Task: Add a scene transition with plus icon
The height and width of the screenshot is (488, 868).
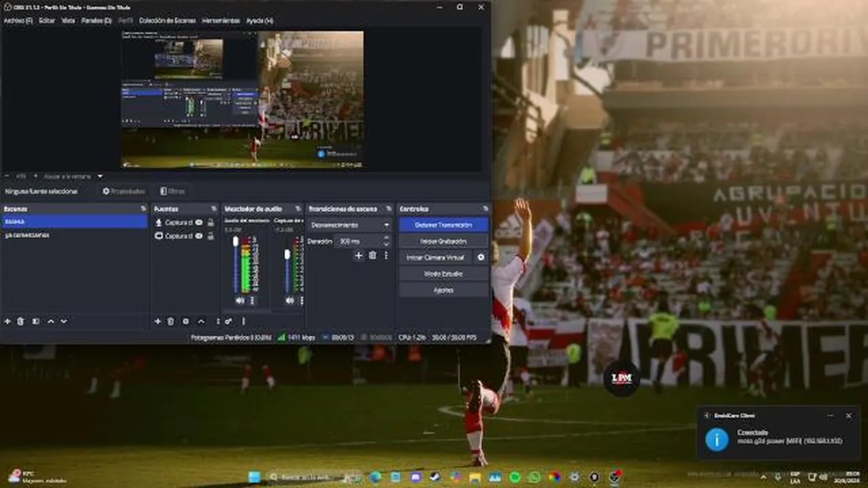Action: click(x=359, y=256)
